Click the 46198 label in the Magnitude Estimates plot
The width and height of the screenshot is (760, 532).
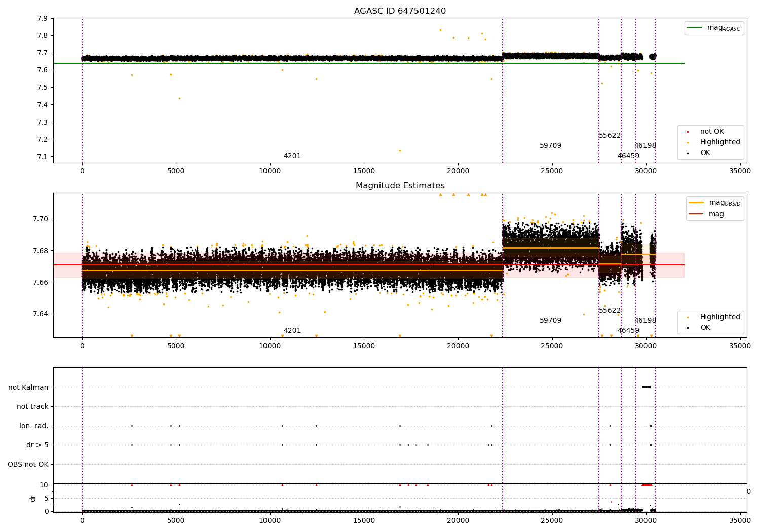coord(645,321)
